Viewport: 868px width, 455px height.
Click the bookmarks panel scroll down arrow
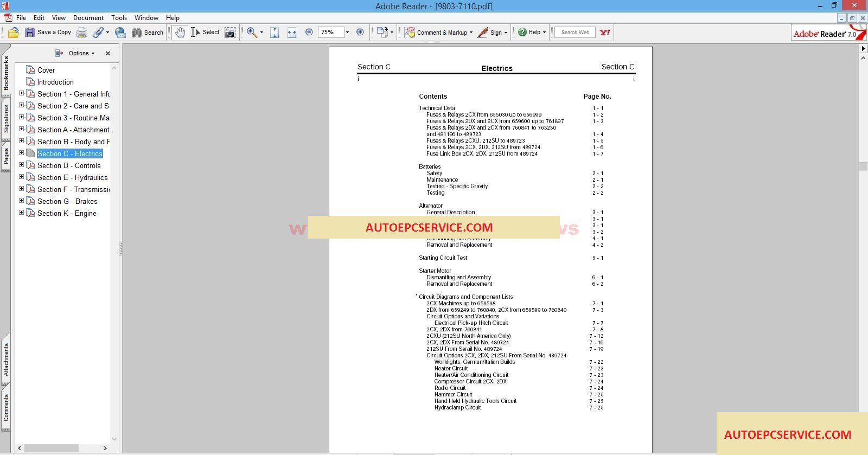(114, 439)
